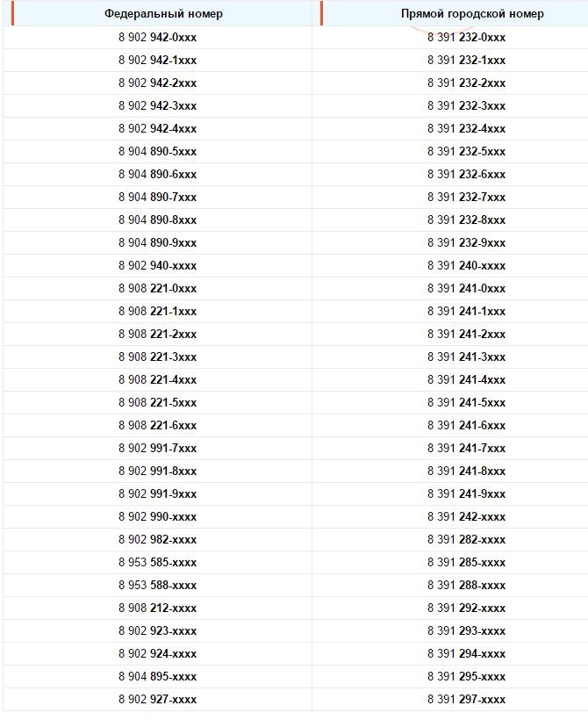Viewport: 588px width, 720px height.
Task: Click city number 8 391 242-xxxx
Action: click(x=467, y=517)
